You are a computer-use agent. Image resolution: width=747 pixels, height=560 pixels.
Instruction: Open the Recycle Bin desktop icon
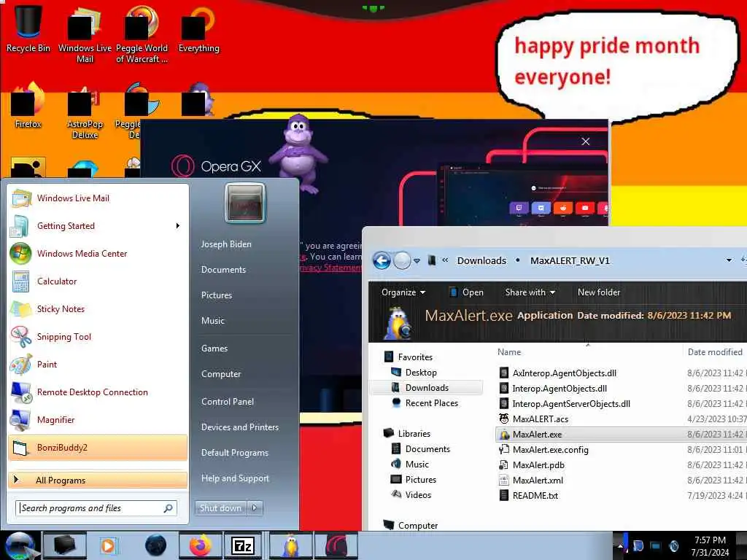[28, 28]
